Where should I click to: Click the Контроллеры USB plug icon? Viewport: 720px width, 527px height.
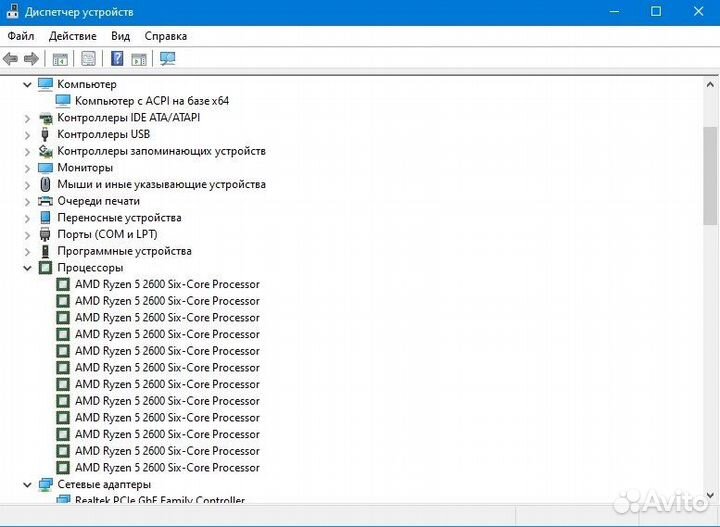click(x=45, y=135)
